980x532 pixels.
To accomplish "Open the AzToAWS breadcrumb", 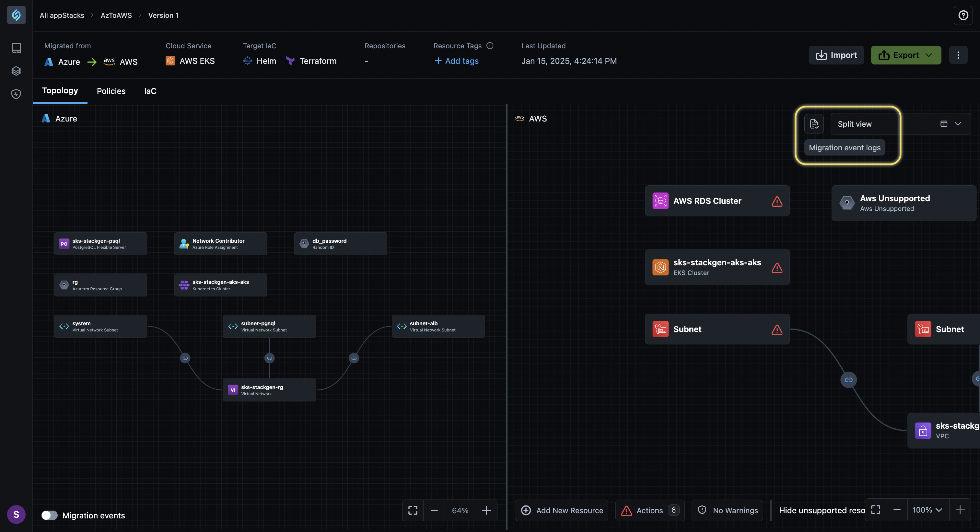I will [116, 15].
